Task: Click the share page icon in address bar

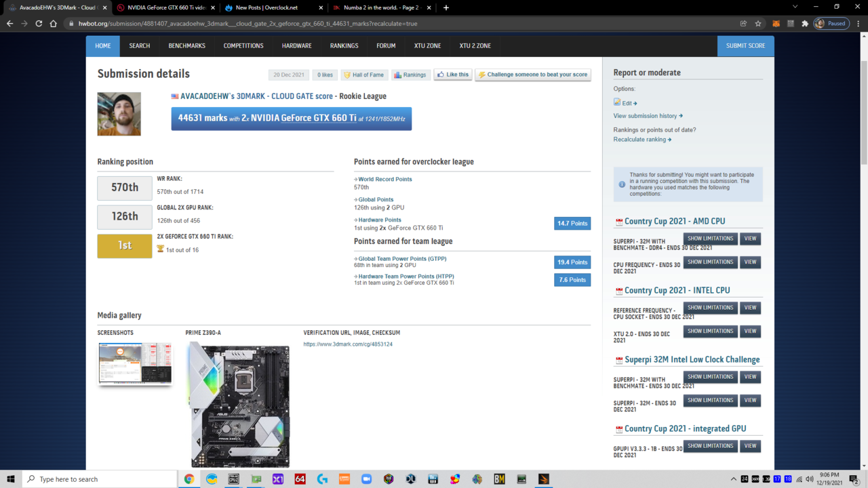Action: pyautogui.click(x=743, y=24)
